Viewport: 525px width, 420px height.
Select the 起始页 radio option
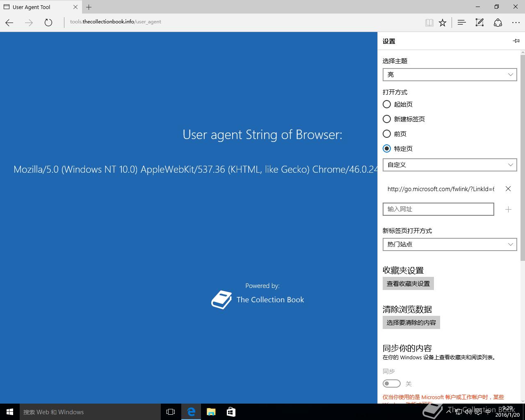click(x=387, y=104)
